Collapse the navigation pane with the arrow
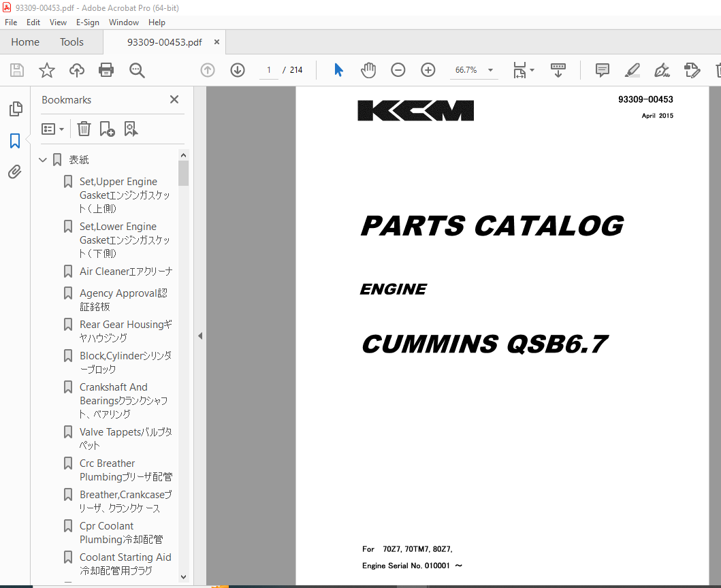Image resolution: width=721 pixels, height=588 pixels. click(x=200, y=336)
